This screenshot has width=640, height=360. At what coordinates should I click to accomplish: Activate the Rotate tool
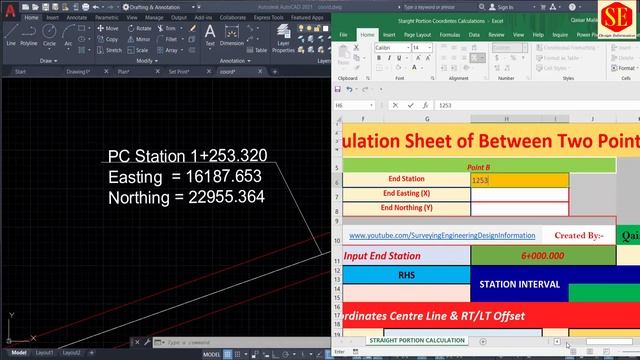(x=139, y=28)
